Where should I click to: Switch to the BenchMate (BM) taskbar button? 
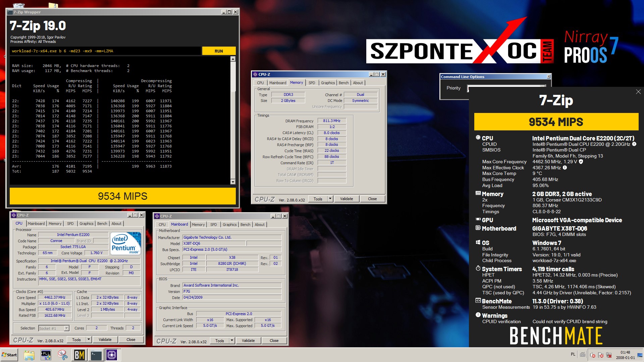coord(79,355)
